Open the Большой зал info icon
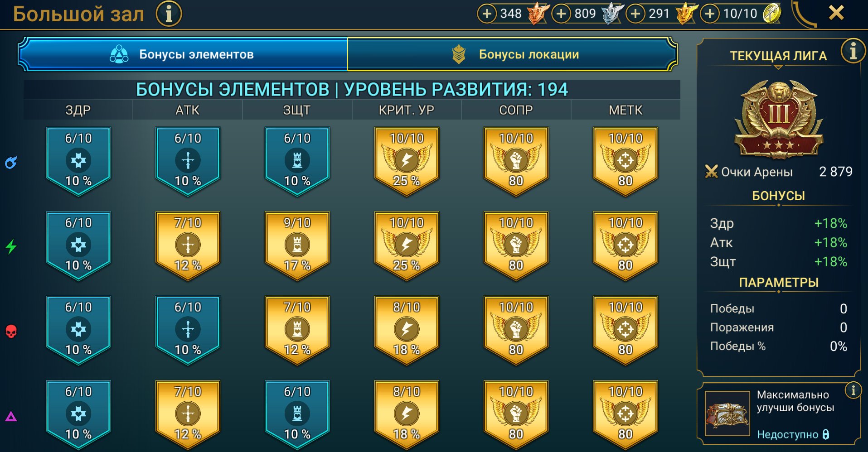Screen dimensions: 868x452 click(169, 14)
